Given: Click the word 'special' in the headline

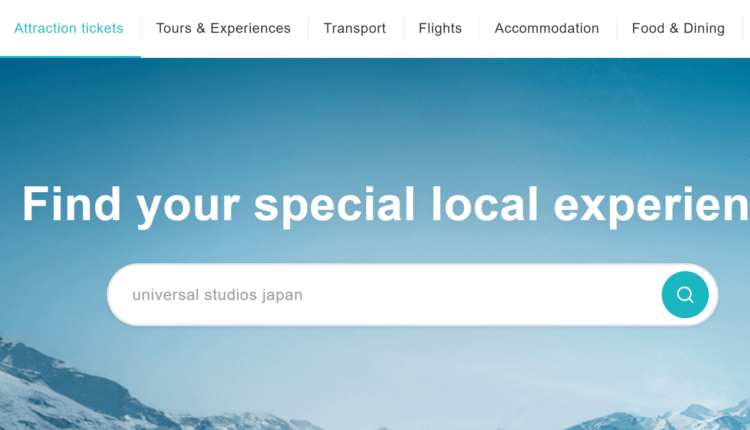Looking at the screenshot, I should pyautogui.click(x=334, y=206).
